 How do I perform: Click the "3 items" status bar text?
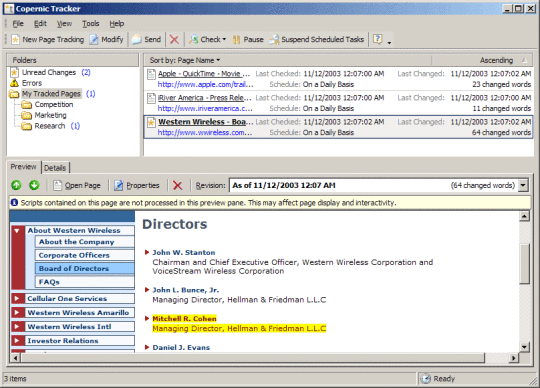pos(15,379)
